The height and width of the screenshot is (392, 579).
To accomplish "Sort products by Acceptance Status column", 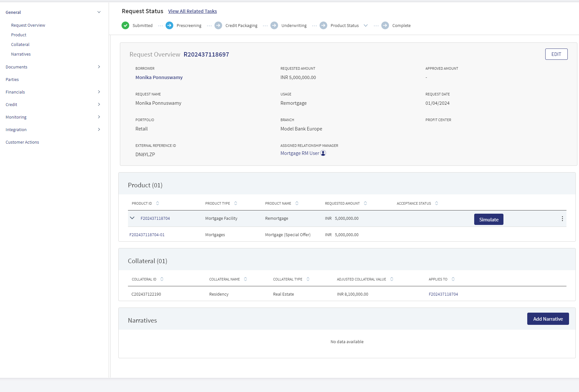I will coord(437,203).
